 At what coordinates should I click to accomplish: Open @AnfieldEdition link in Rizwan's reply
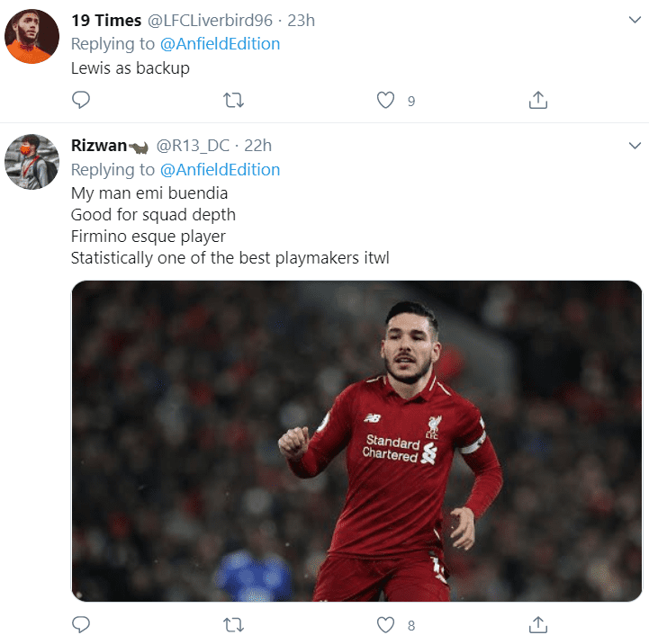click(x=220, y=170)
